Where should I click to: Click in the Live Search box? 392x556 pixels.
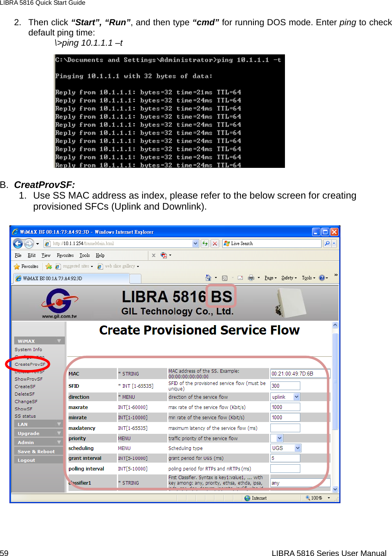[272, 244]
